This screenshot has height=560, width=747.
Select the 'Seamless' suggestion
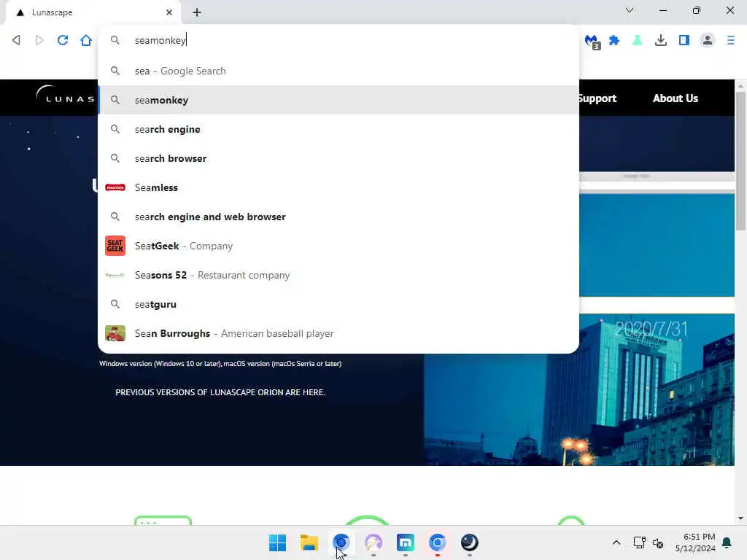coord(338,187)
